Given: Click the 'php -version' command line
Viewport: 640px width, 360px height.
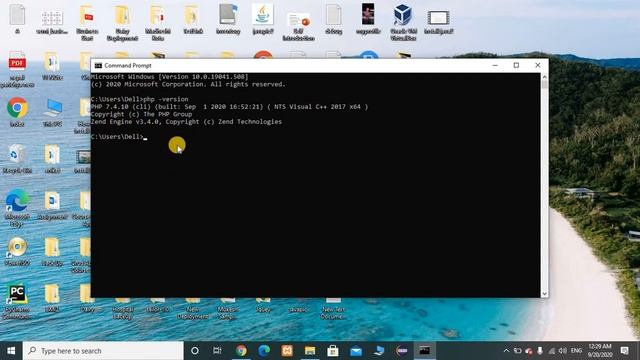Looking at the screenshot, I should pos(140,99).
